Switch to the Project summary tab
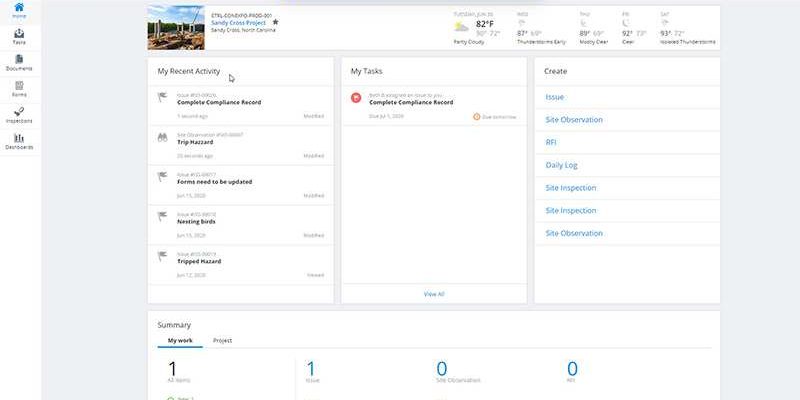 [x=222, y=341]
